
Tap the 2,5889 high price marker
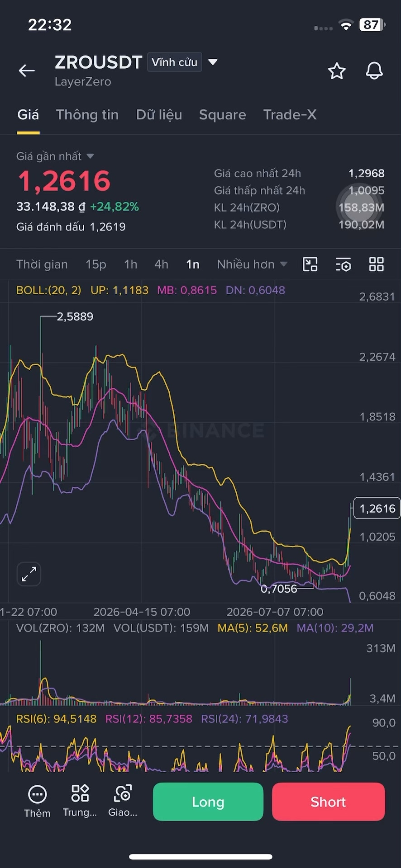click(75, 317)
